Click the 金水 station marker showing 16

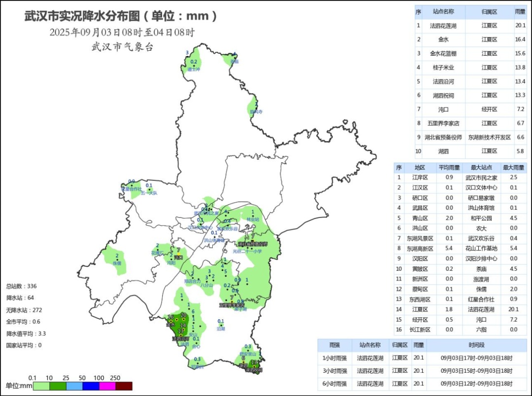(x=171, y=321)
